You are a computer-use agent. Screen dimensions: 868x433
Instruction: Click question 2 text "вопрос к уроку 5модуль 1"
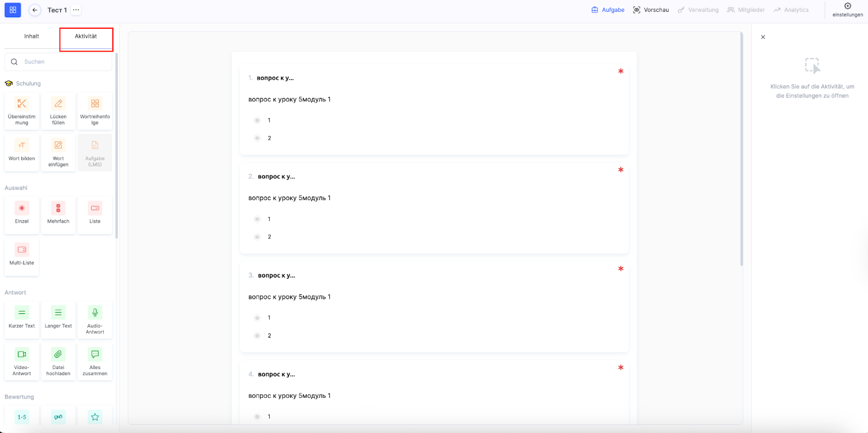click(289, 198)
